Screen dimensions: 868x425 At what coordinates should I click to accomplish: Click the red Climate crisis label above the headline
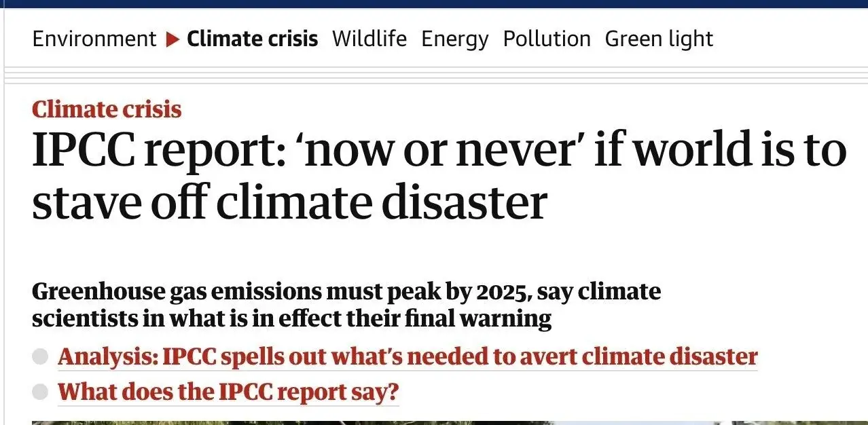(107, 109)
